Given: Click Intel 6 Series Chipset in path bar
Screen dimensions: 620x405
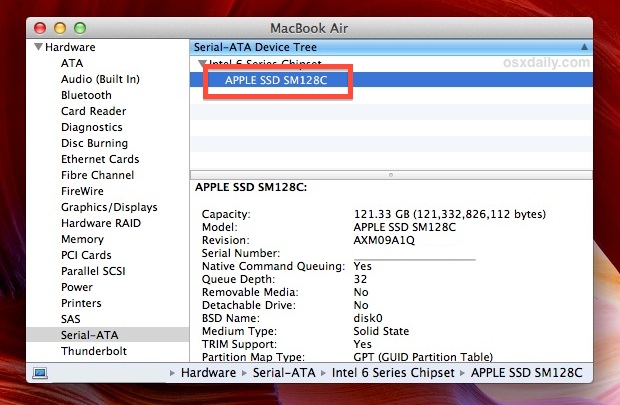Looking at the screenshot, I should pos(393,373).
